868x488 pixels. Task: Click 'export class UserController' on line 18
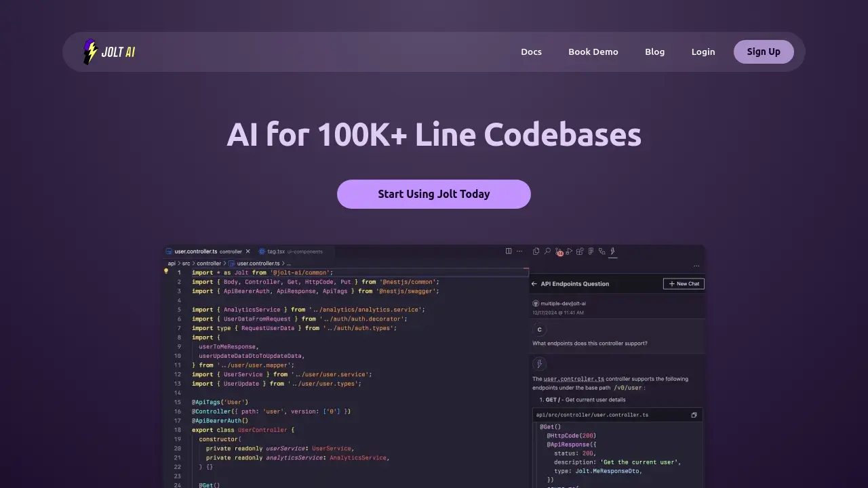tap(240, 430)
